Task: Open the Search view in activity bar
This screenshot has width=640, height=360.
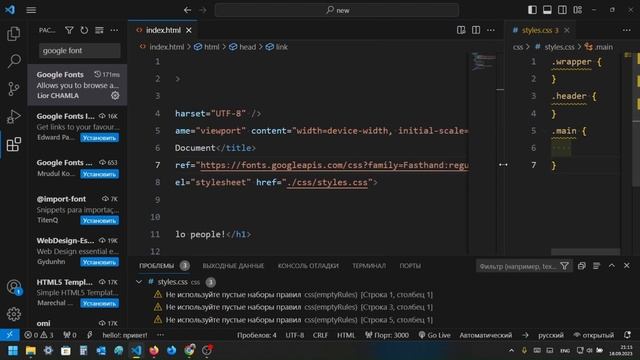Action: (x=14, y=61)
